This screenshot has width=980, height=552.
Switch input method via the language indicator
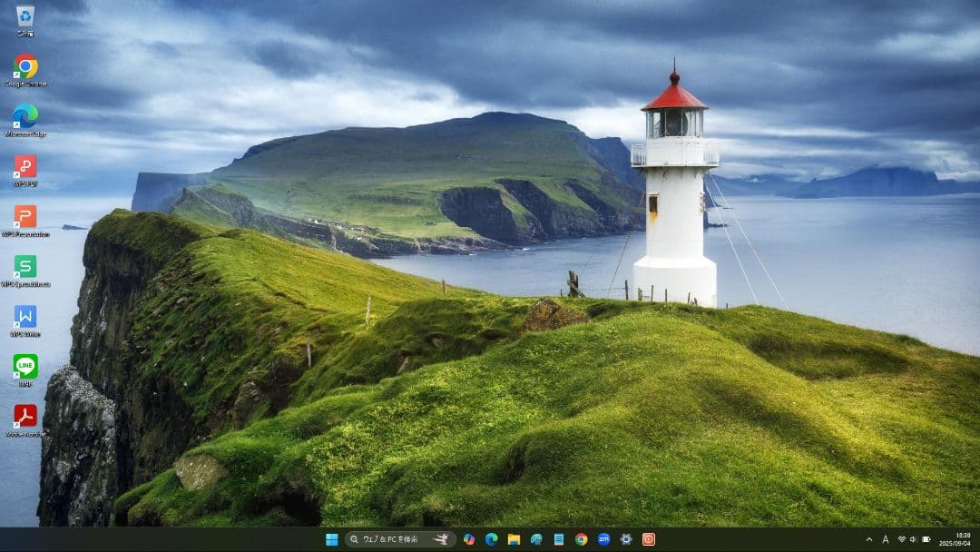click(885, 538)
